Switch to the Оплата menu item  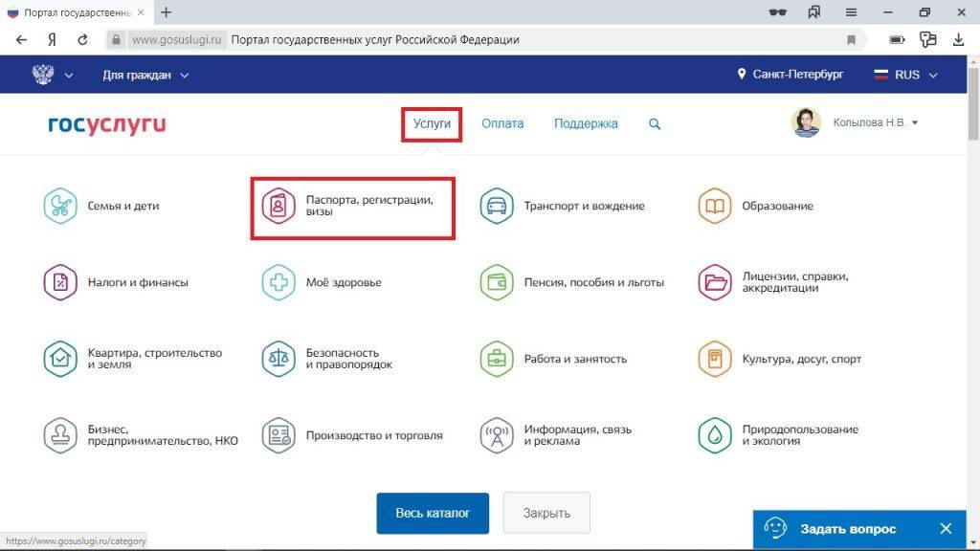[502, 123]
